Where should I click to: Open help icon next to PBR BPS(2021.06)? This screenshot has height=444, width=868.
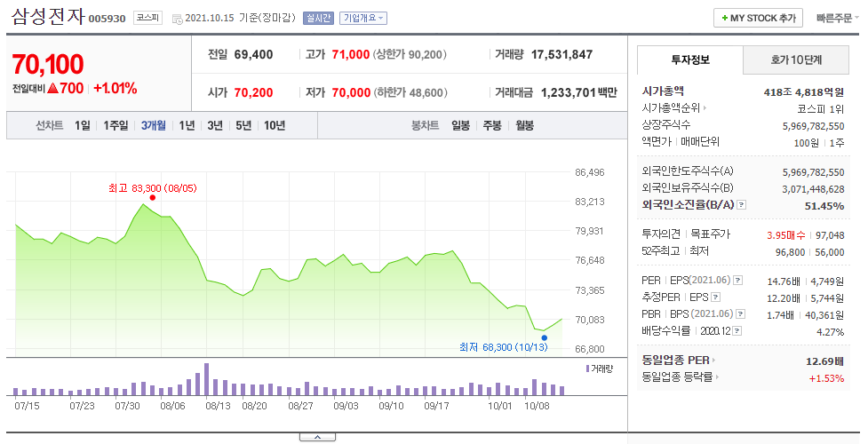tap(741, 313)
